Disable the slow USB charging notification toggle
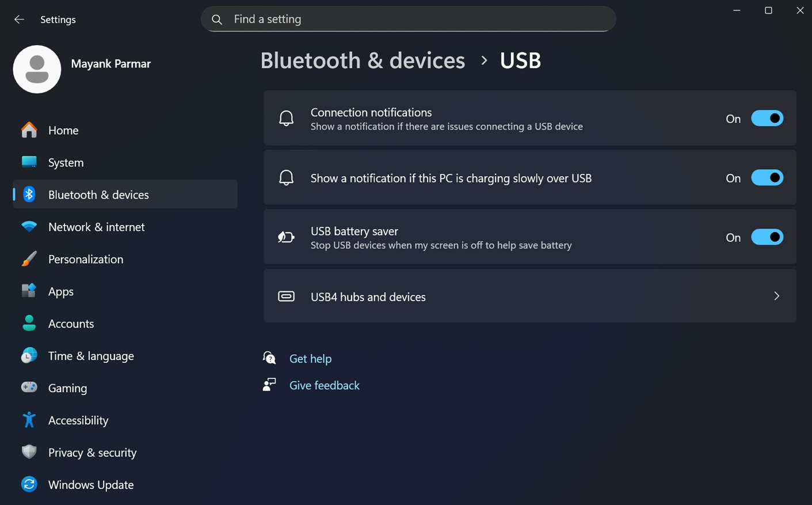Screen dimensions: 812x505 point(767,178)
